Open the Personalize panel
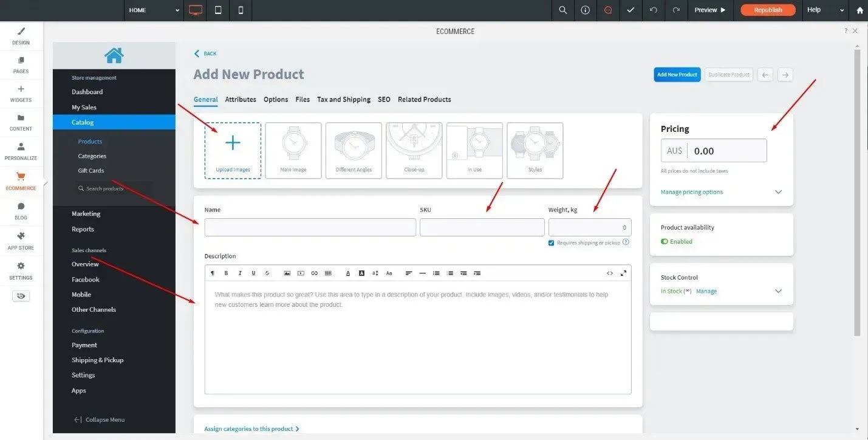The image size is (868, 440). click(x=21, y=151)
